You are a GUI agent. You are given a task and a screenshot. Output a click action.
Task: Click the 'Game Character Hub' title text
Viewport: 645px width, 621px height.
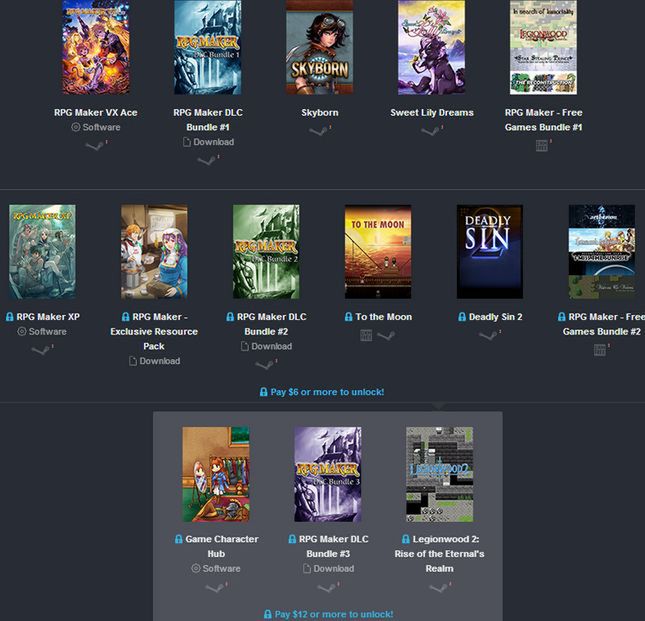[222, 546]
